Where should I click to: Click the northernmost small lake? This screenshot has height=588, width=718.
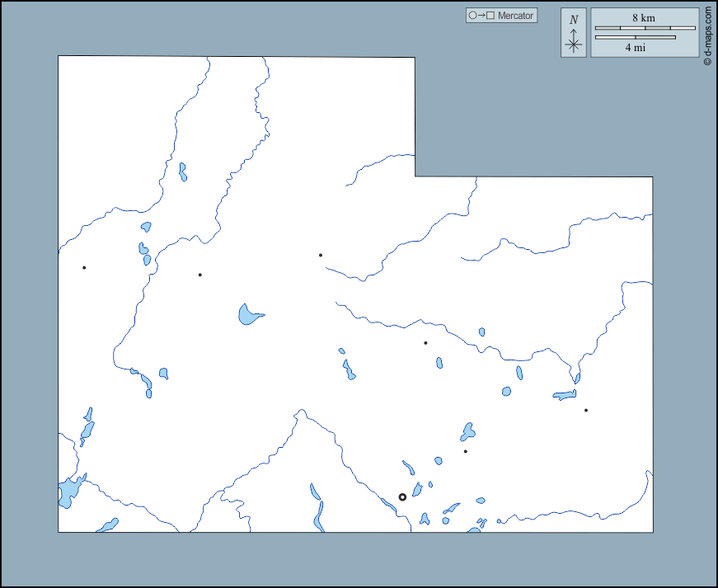[182, 172]
